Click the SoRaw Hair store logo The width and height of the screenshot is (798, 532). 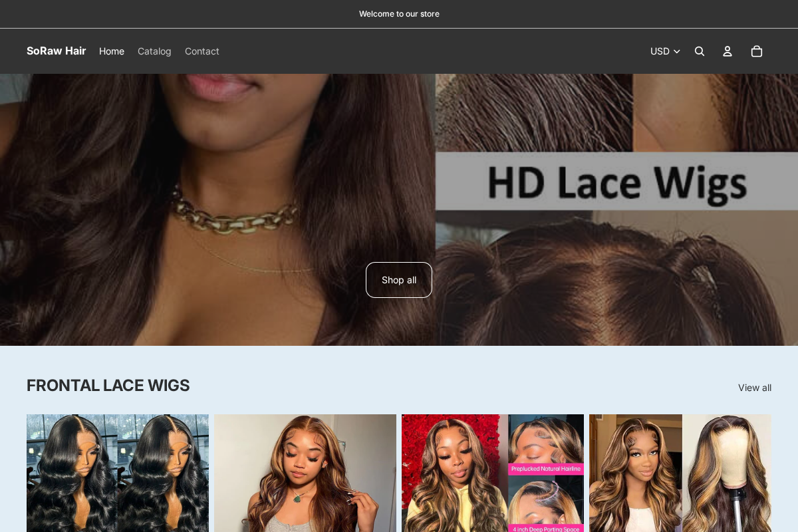[56, 51]
